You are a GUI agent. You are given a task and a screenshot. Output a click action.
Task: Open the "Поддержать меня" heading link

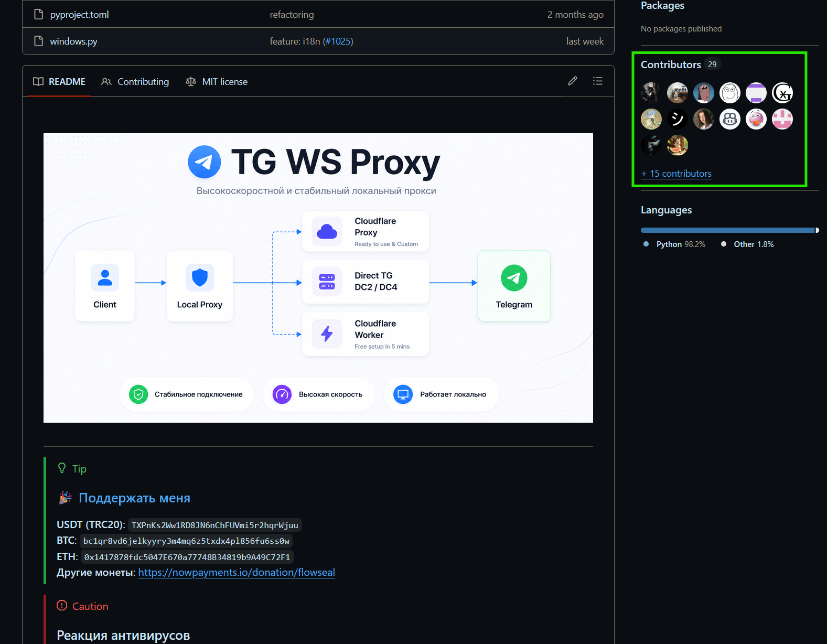tap(134, 498)
